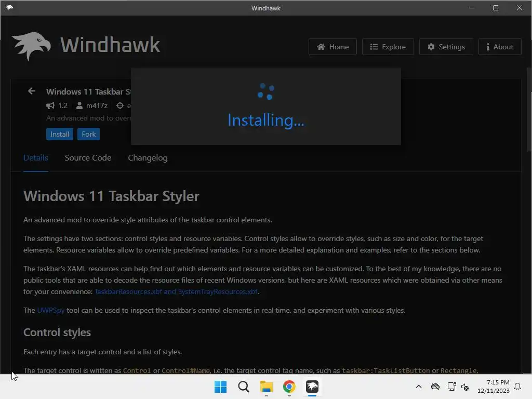Open Google Chrome from taskbar
The width and height of the screenshot is (532, 399).
point(289,387)
